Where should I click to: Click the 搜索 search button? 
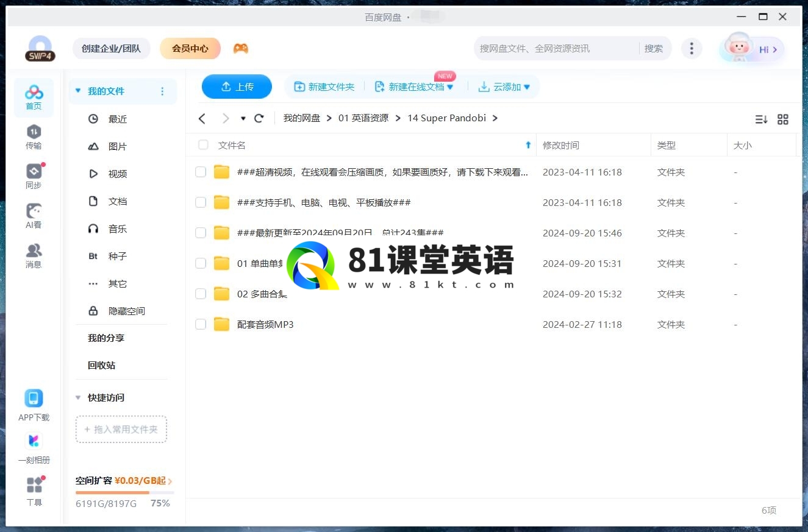point(654,48)
